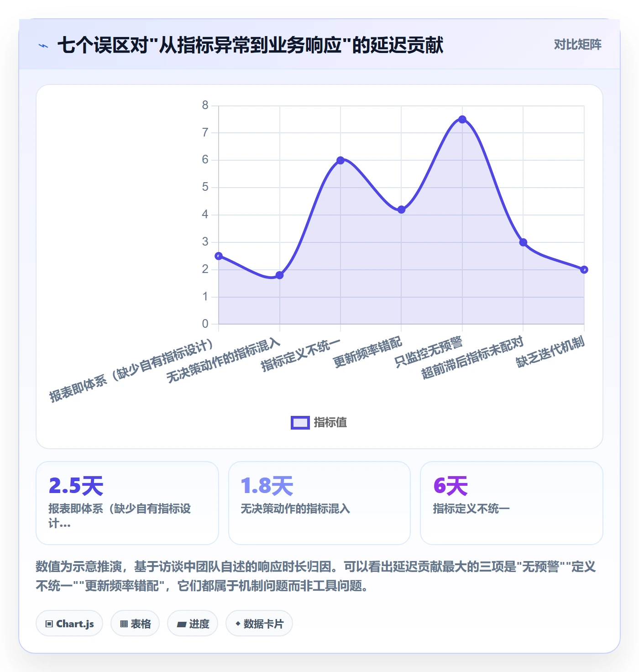This screenshot has height=672, width=639.
Task: Click the 报表即体系 x-axis label
Action: coord(131,370)
